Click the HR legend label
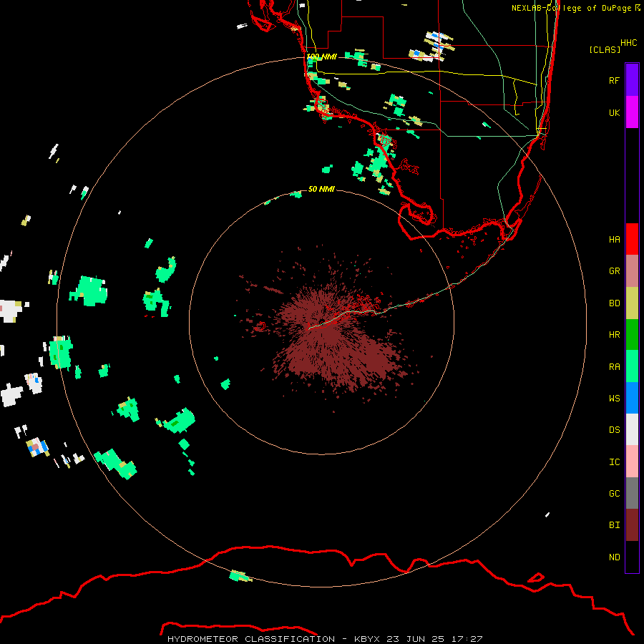This screenshot has height=644, width=644. [614, 335]
